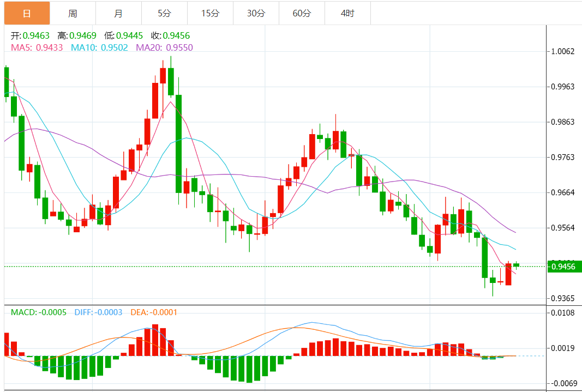
Task: Click the low price 低:0.9445 value
Action: click(x=124, y=36)
